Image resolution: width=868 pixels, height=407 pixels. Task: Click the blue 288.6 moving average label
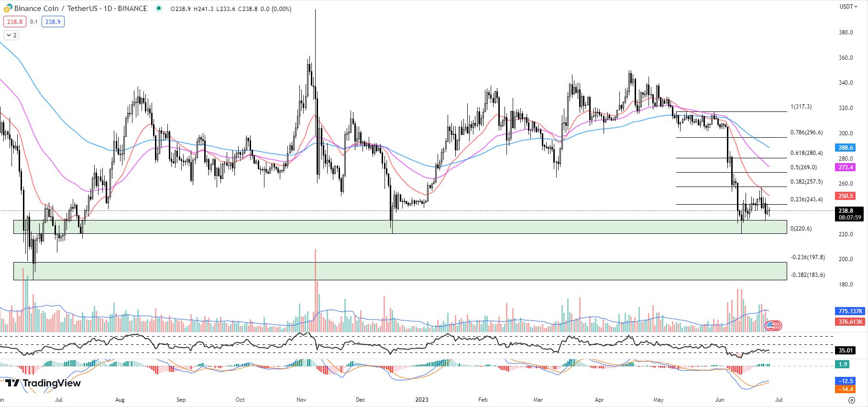(846, 148)
